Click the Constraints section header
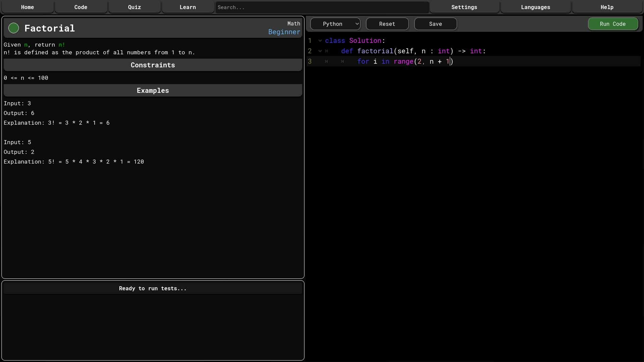This screenshot has width=644, height=362. [x=153, y=65]
